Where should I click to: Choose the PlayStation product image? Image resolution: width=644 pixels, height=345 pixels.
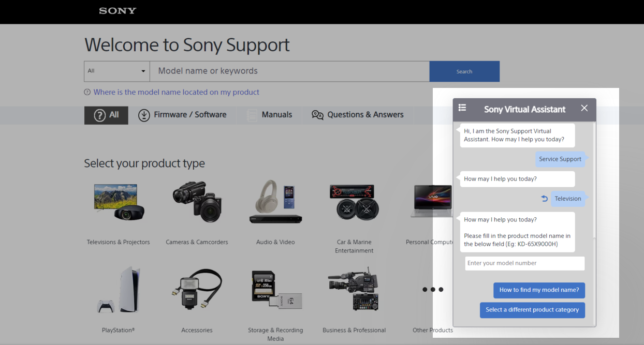pos(118,290)
